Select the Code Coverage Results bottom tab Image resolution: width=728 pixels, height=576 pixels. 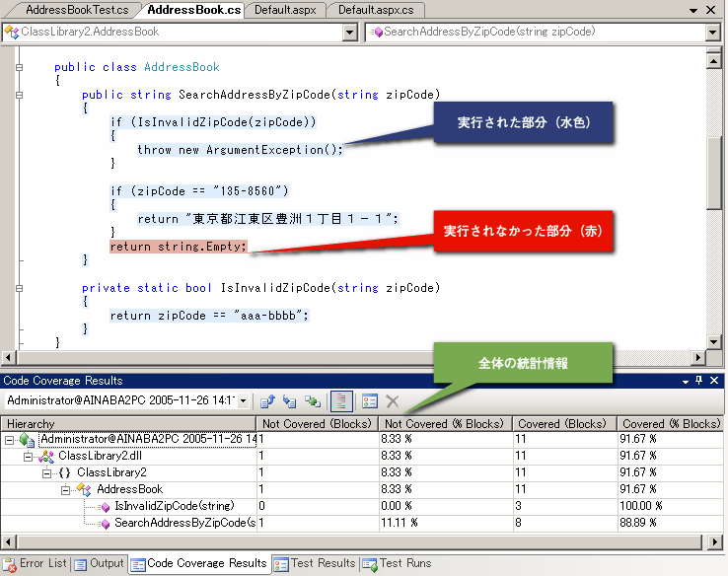pyautogui.click(x=199, y=564)
